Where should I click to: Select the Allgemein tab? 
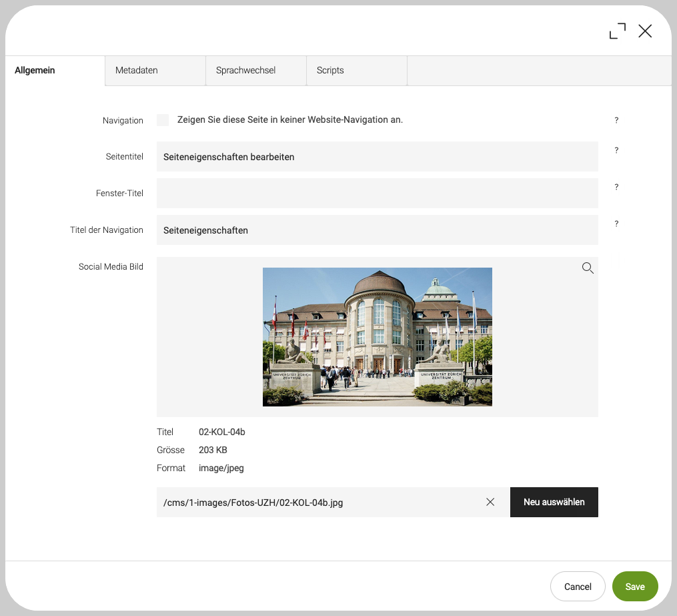point(55,71)
